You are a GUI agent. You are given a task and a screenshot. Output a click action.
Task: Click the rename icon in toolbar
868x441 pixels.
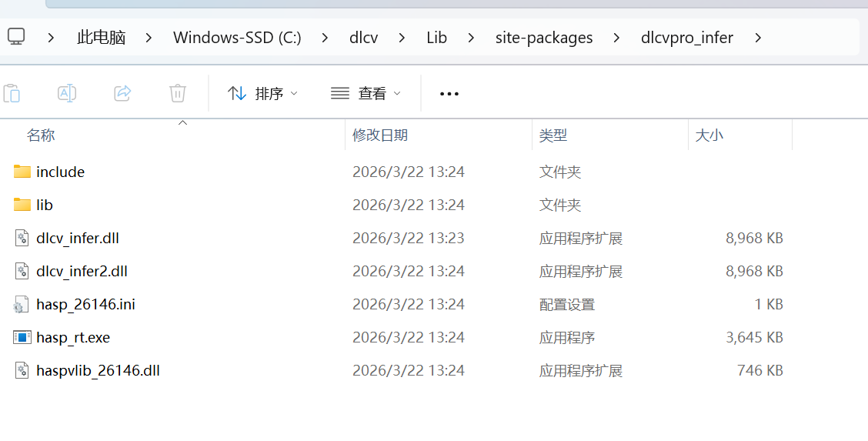click(67, 93)
